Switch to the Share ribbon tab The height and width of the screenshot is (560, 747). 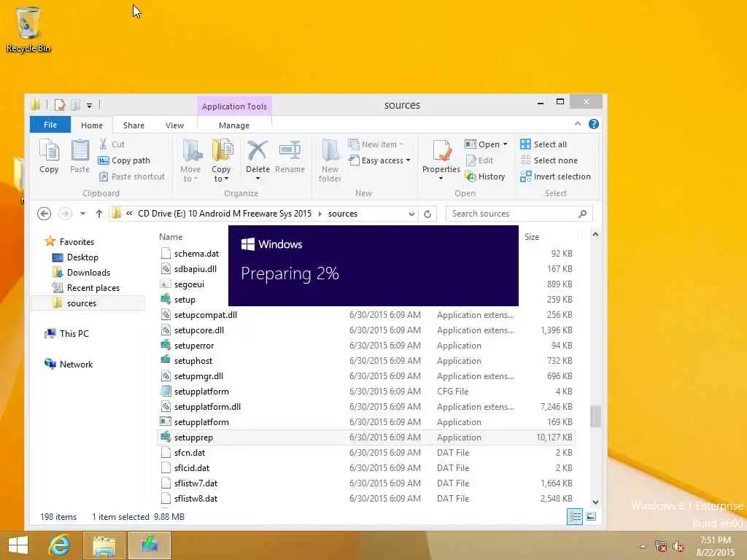133,125
